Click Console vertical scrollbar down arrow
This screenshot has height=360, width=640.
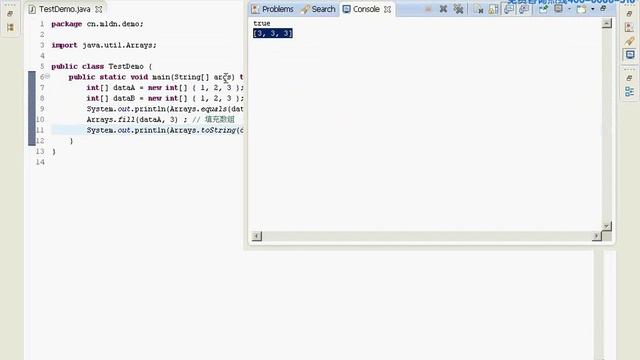tap(607, 226)
